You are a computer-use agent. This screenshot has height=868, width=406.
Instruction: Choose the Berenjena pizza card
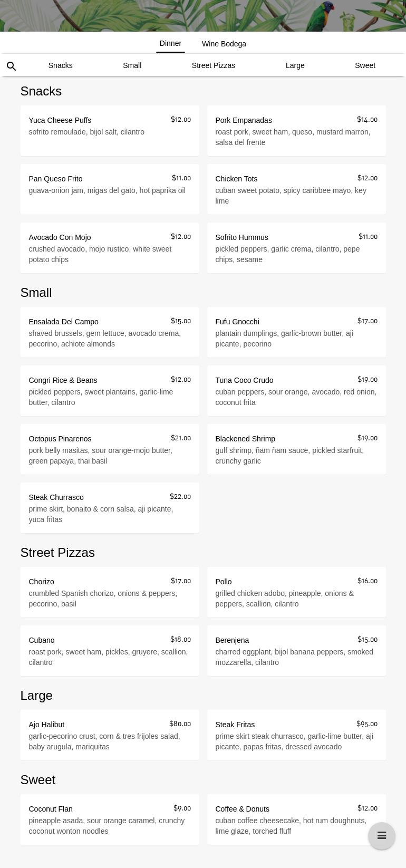296,651
